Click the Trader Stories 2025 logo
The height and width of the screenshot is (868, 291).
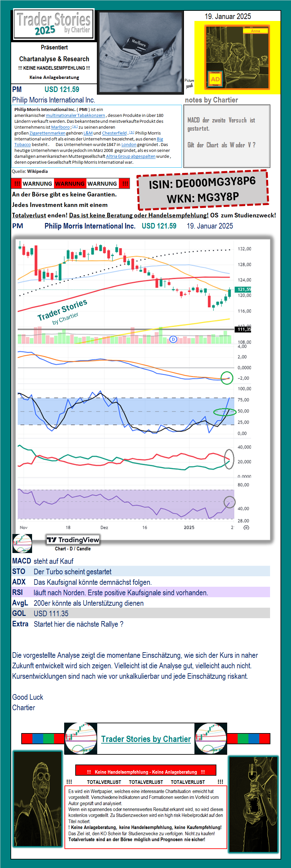(54, 25)
